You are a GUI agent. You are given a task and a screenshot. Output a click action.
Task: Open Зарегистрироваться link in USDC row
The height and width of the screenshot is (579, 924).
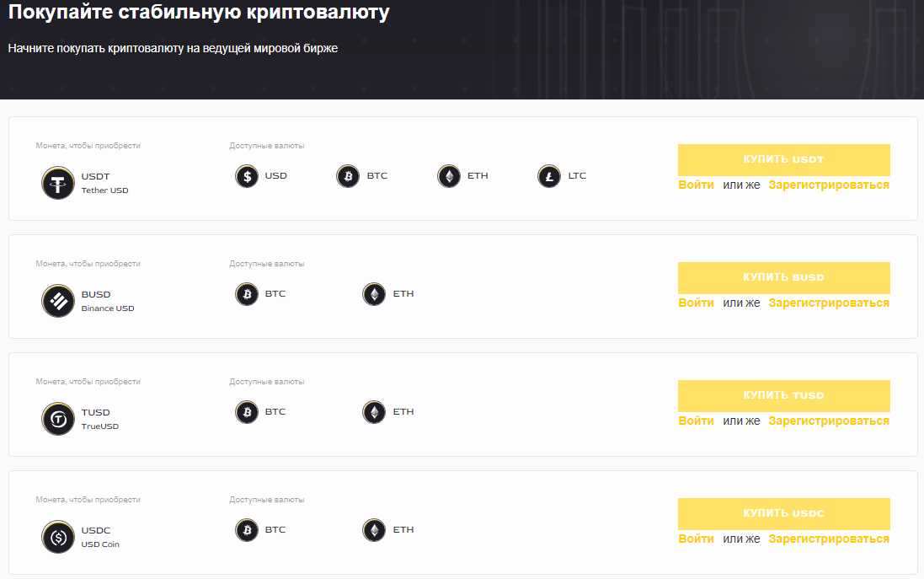point(827,539)
